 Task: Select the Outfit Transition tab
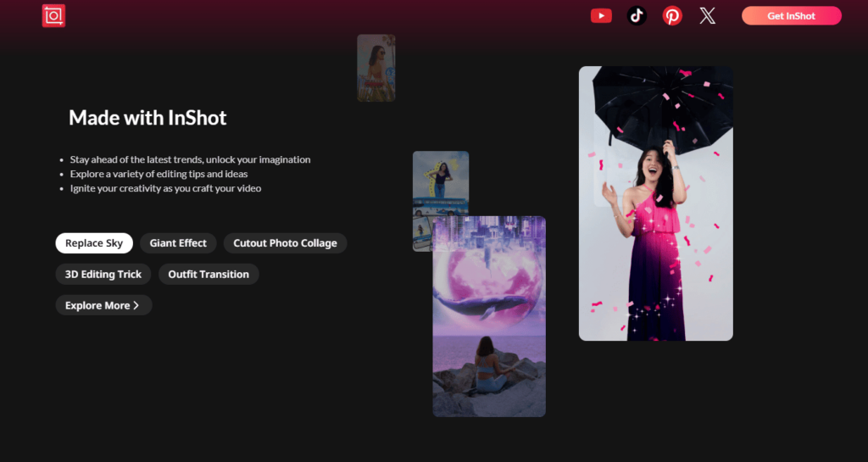click(209, 274)
